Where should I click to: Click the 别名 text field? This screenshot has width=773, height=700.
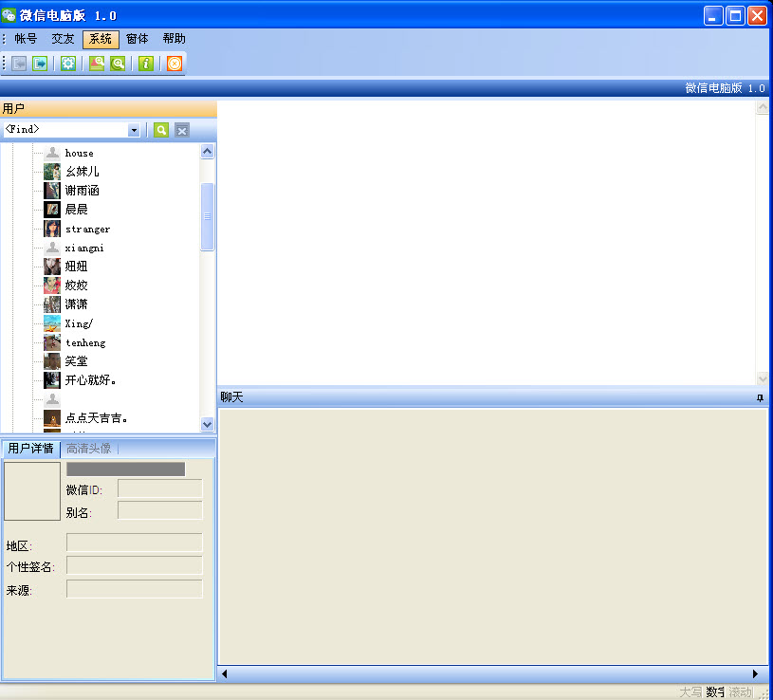click(159, 510)
